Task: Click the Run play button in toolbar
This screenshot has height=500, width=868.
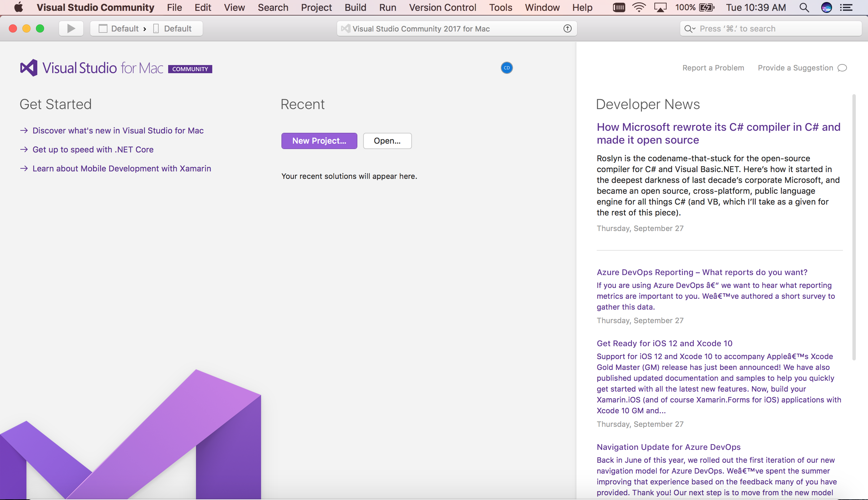Action: coord(71,28)
